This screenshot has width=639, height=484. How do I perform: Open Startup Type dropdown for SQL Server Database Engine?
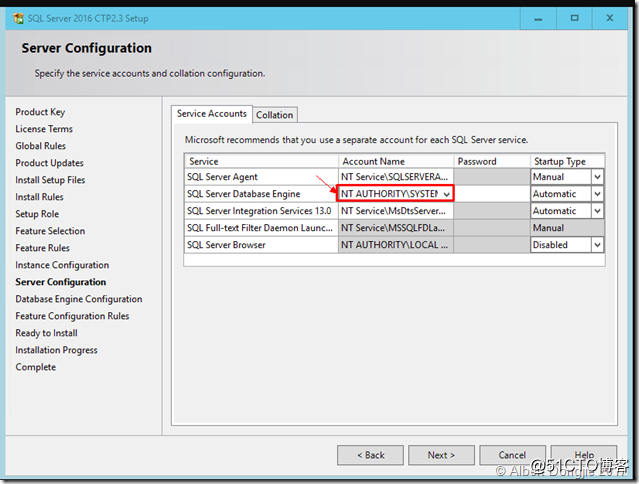pyautogui.click(x=597, y=194)
